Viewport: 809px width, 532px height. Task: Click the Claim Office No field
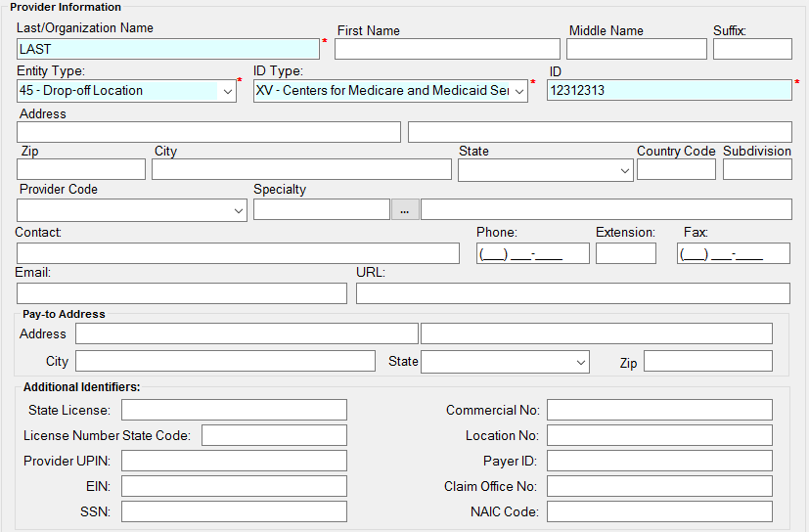pyautogui.click(x=660, y=486)
